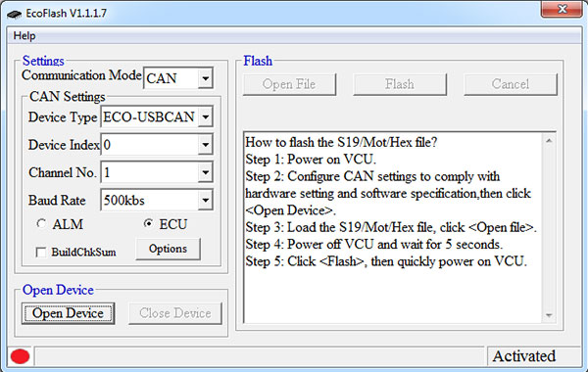Screen dimensions: 588x372
Task: Click the 'ECO-USBCAN' Device Type value
Action: (x=149, y=116)
